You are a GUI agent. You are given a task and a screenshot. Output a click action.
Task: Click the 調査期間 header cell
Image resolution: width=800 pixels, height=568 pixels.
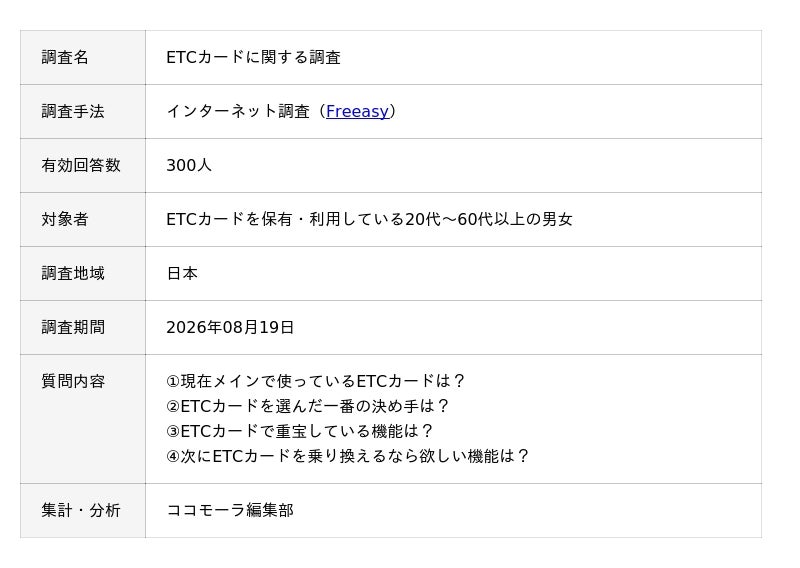pyautogui.click(x=83, y=327)
